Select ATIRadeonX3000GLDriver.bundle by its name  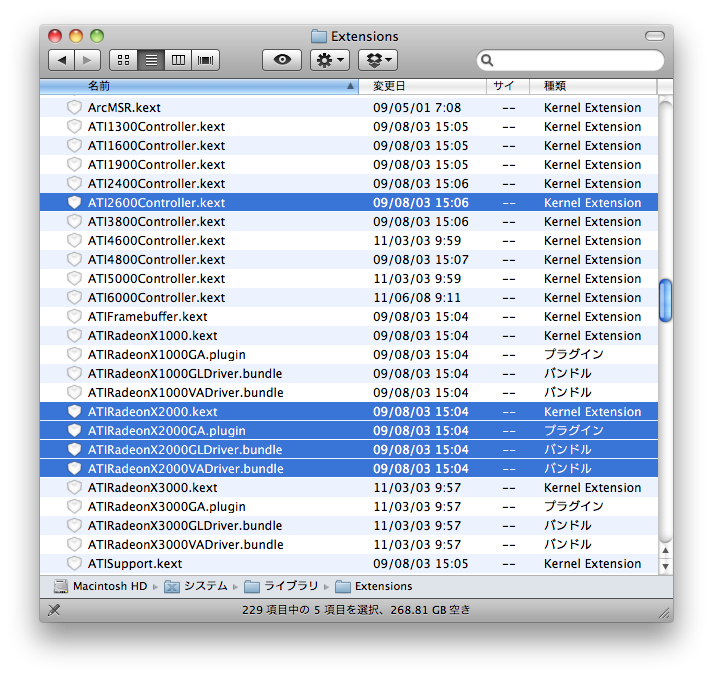tap(185, 526)
